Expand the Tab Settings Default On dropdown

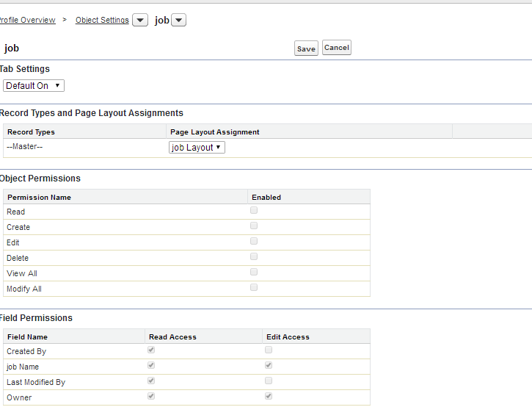click(x=34, y=86)
